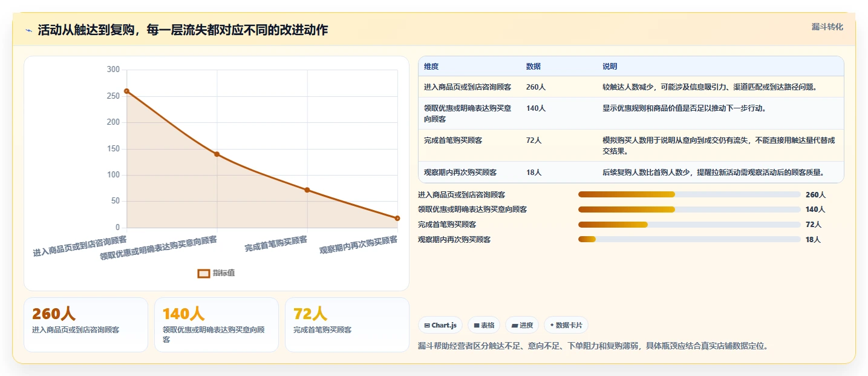This screenshot has height=376, width=868.
Task: Click the 18人 progress bar
Action: tap(689, 239)
